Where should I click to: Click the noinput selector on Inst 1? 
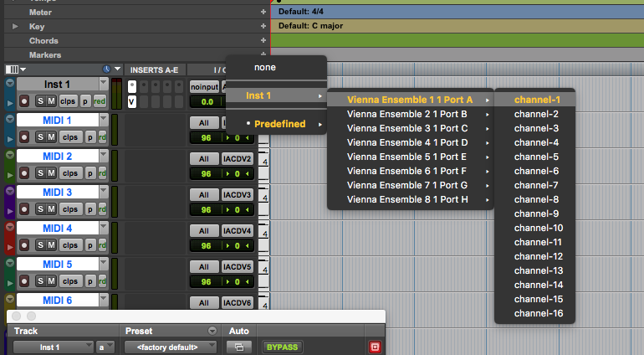[204, 87]
